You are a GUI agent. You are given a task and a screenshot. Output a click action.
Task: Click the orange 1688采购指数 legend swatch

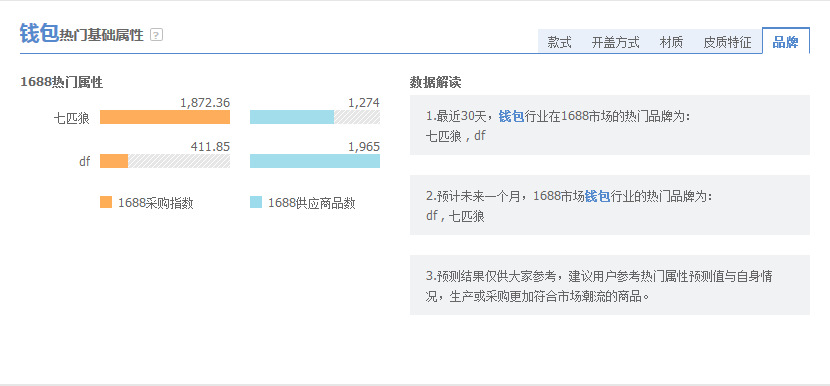click(x=106, y=202)
